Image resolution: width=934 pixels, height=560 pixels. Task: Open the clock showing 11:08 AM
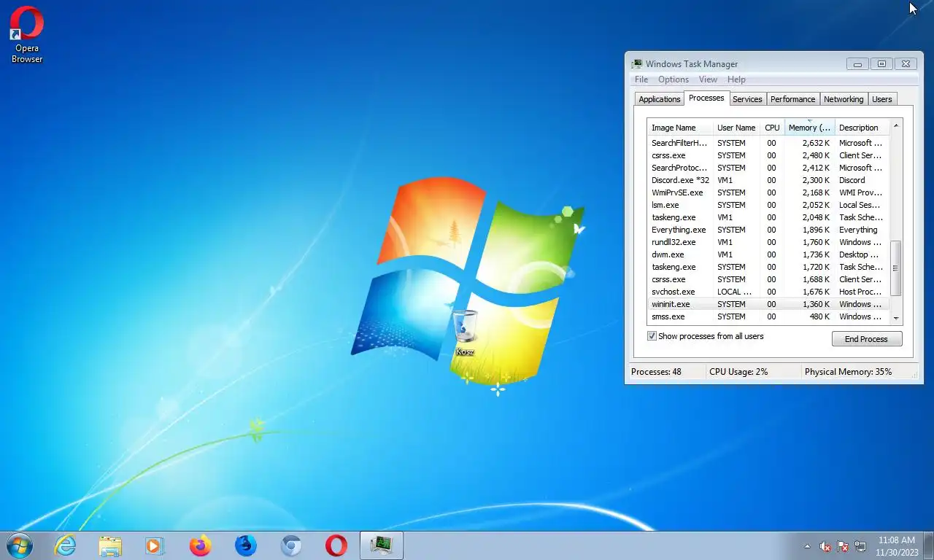[895, 546]
